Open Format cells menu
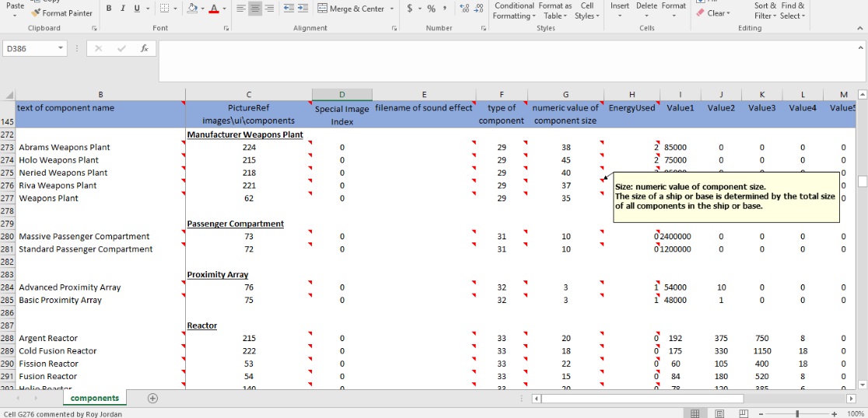Viewport: 868px width, 418px height. tap(674, 9)
